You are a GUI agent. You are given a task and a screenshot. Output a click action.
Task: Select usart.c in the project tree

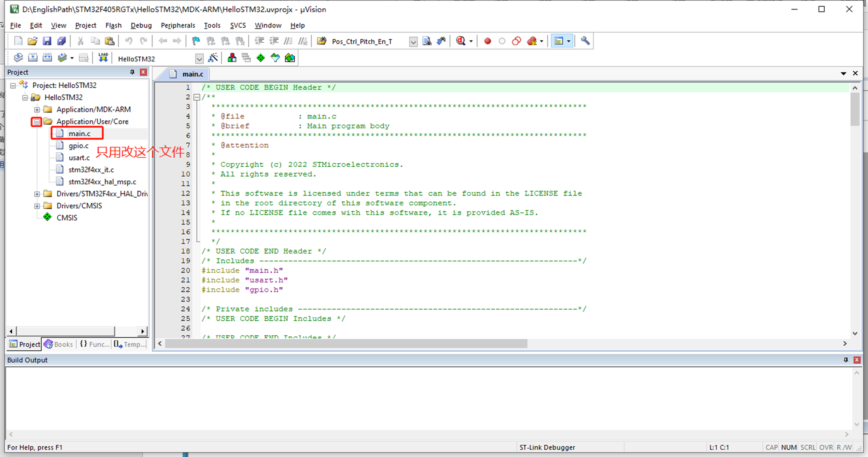point(79,158)
